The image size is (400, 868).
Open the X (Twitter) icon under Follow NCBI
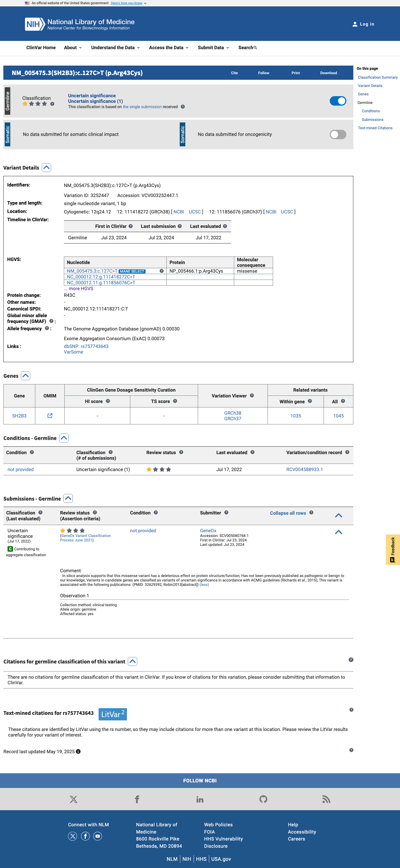pos(73,799)
